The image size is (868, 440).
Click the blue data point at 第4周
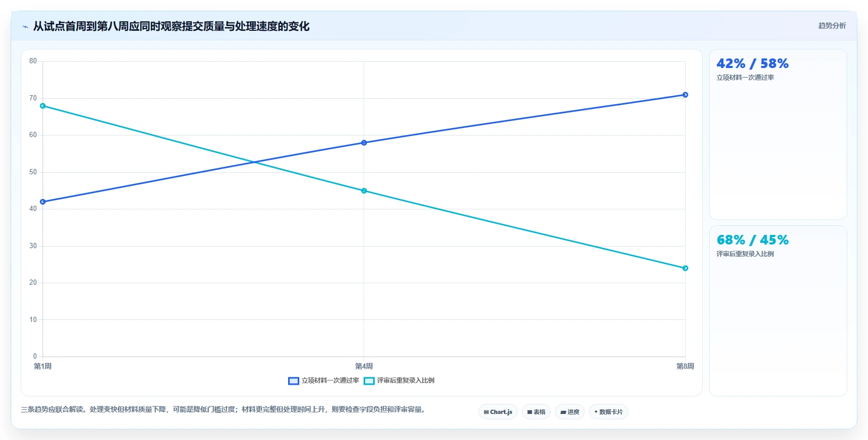364,143
